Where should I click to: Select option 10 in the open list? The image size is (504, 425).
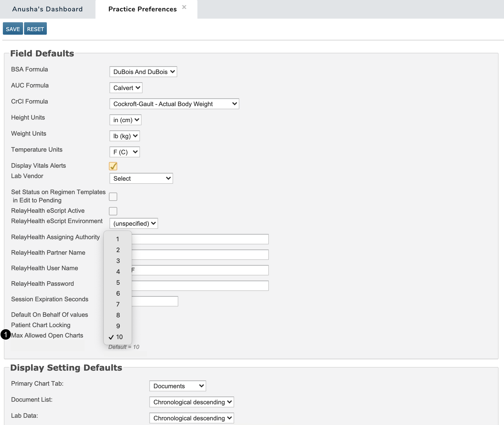[119, 337]
